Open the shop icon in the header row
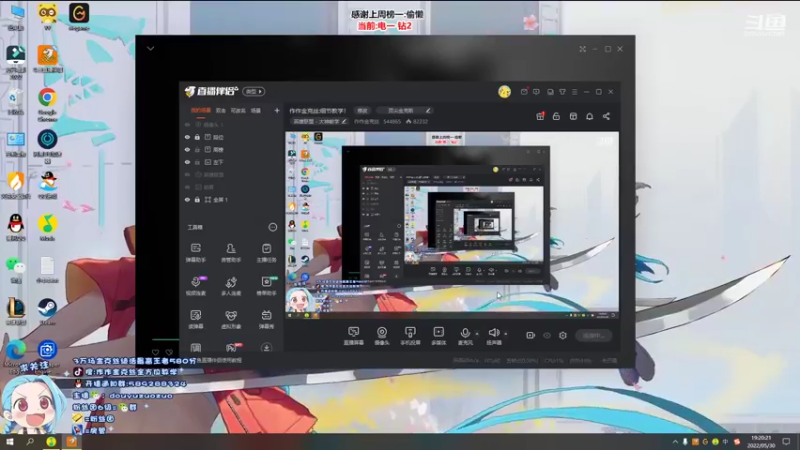Screen dimensions: 800x450 (573, 116)
